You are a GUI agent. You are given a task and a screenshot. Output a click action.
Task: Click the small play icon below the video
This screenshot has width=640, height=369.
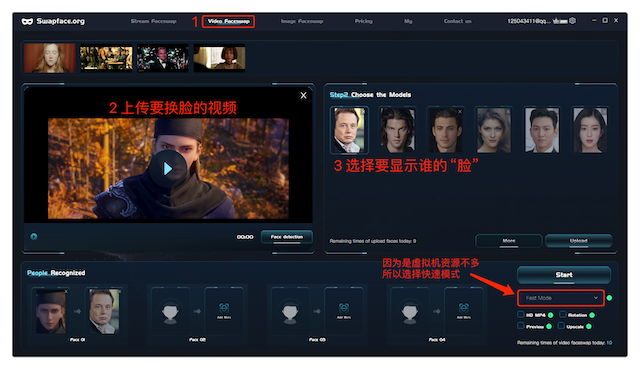(x=34, y=236)
